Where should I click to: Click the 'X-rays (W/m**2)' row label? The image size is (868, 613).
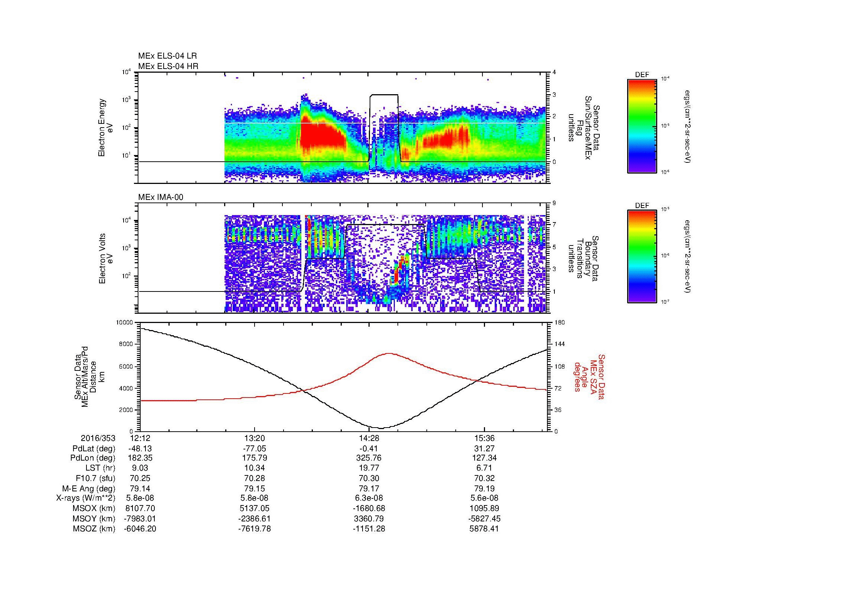click(86, 498)
